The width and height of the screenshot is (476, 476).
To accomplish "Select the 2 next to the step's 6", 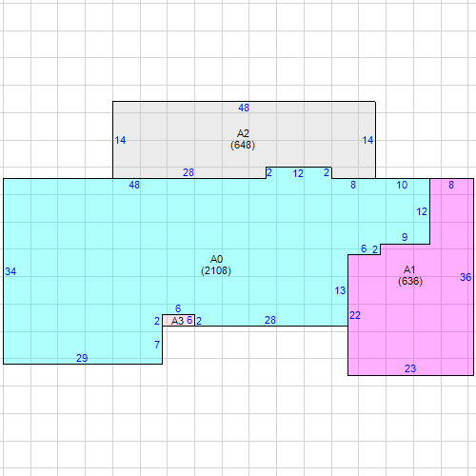I will tap(375, 249).
